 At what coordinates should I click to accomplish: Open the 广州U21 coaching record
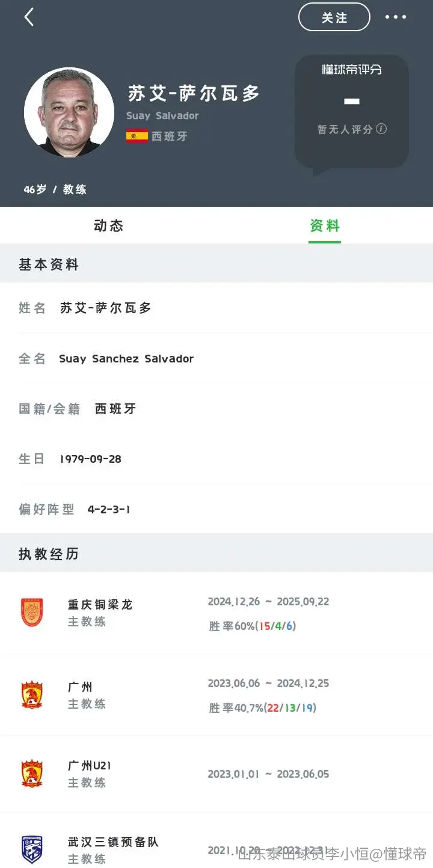[x=216, y=774]
